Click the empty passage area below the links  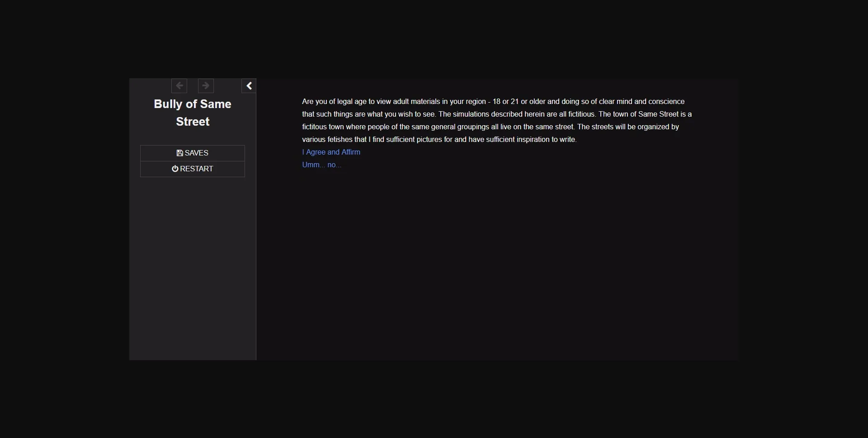497,262
